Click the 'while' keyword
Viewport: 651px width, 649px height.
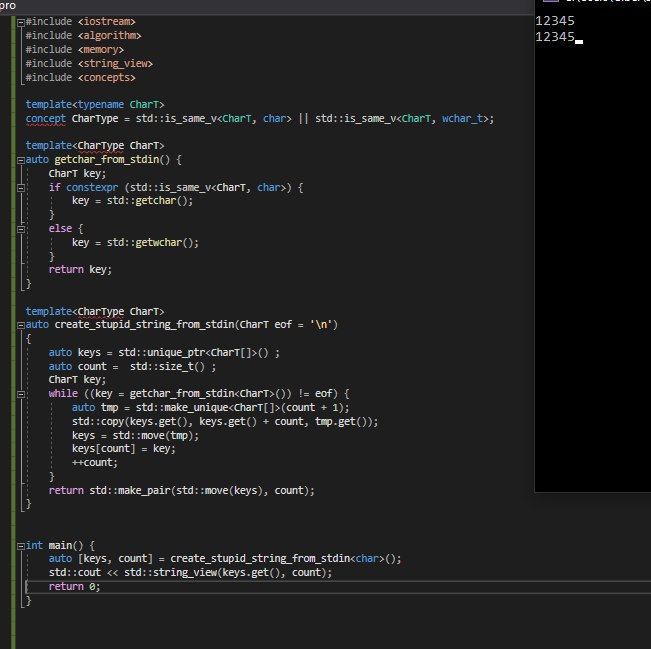[63, 393]
